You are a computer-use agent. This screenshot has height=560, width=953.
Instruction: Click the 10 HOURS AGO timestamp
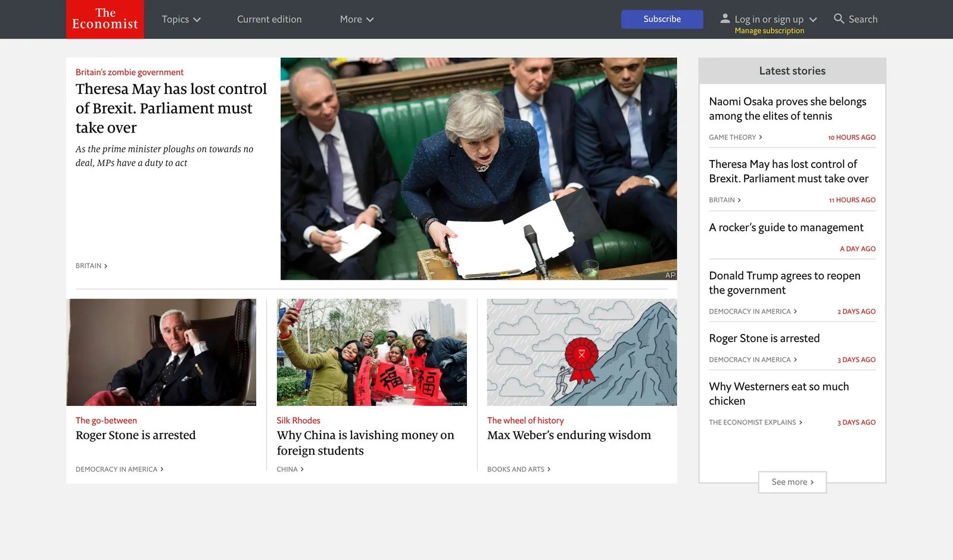852,137
